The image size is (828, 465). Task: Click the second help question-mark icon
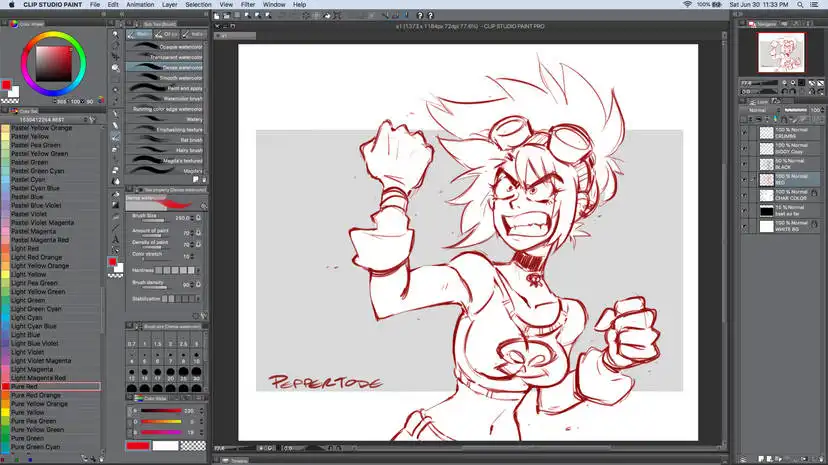point(430,16)
